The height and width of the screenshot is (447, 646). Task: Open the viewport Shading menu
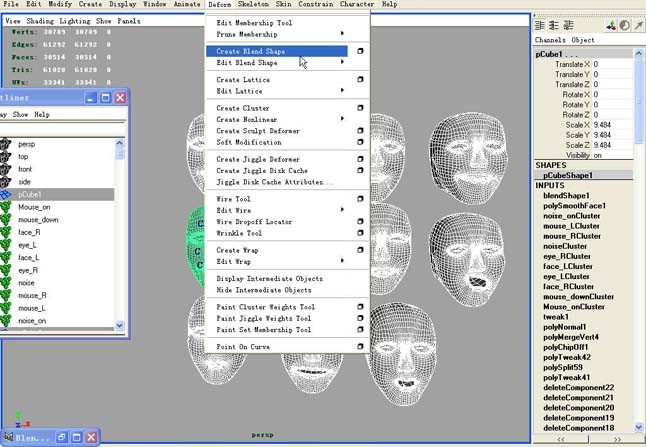[x=40, y=21]
